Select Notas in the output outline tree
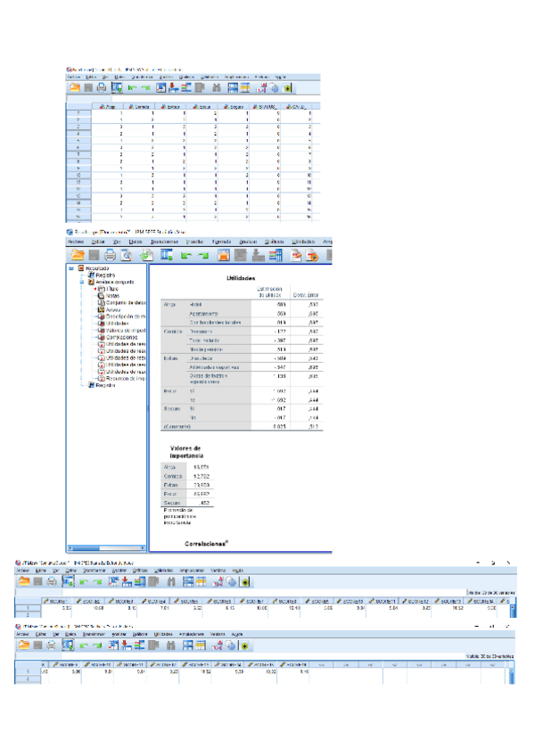The width and height of the screenshot is (535, 756). click(111, 296)
